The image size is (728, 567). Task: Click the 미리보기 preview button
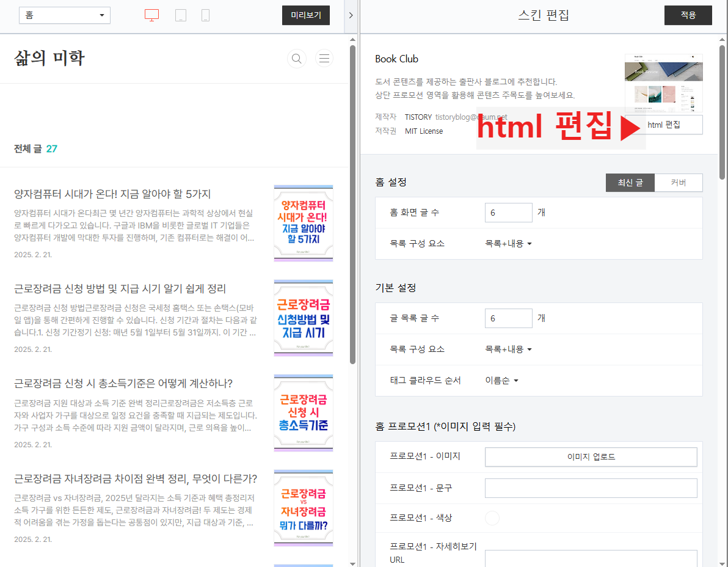tap(305, 15)
